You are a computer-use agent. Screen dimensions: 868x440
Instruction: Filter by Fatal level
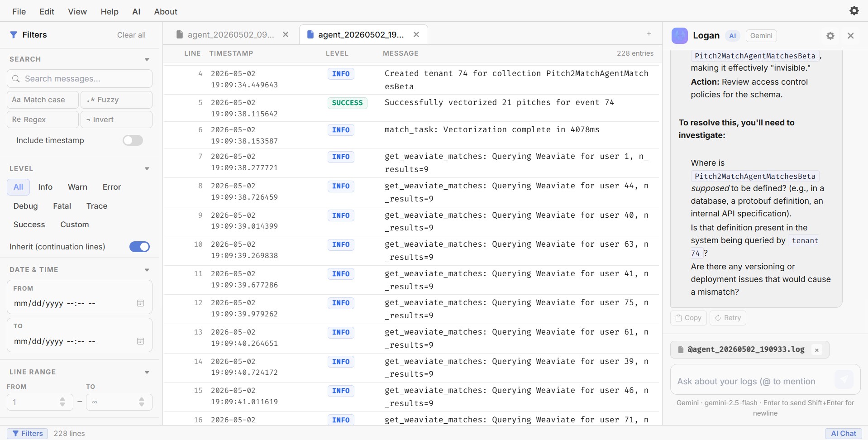coord(62,206)
